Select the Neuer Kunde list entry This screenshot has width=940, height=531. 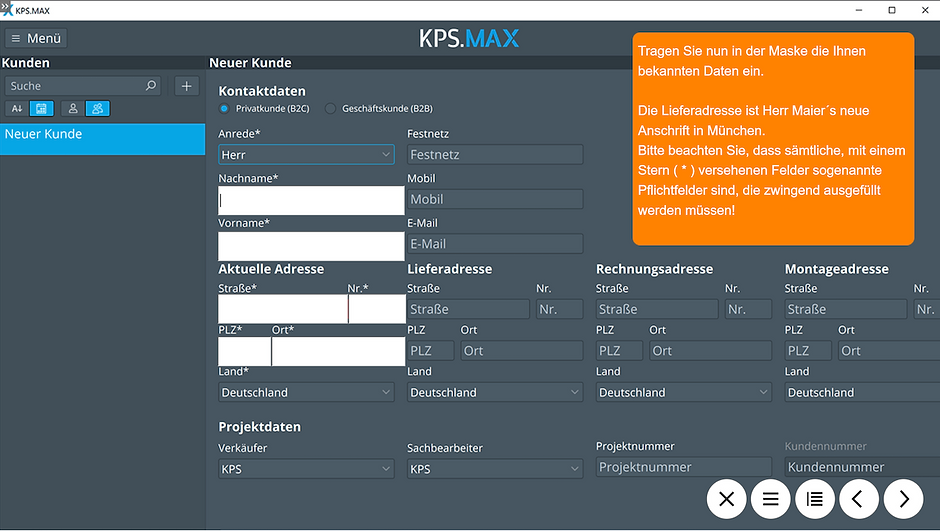click(x=103, y=139)
